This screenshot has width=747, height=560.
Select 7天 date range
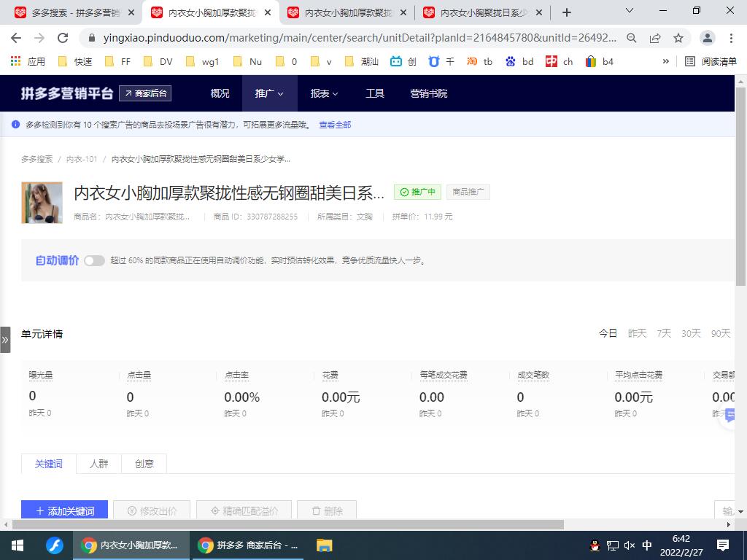[664, 333]
